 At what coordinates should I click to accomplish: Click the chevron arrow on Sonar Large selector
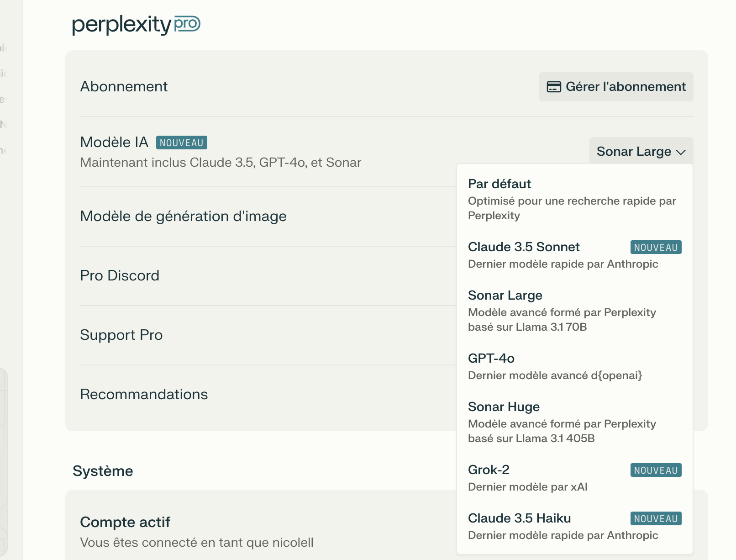pos(681,152)
